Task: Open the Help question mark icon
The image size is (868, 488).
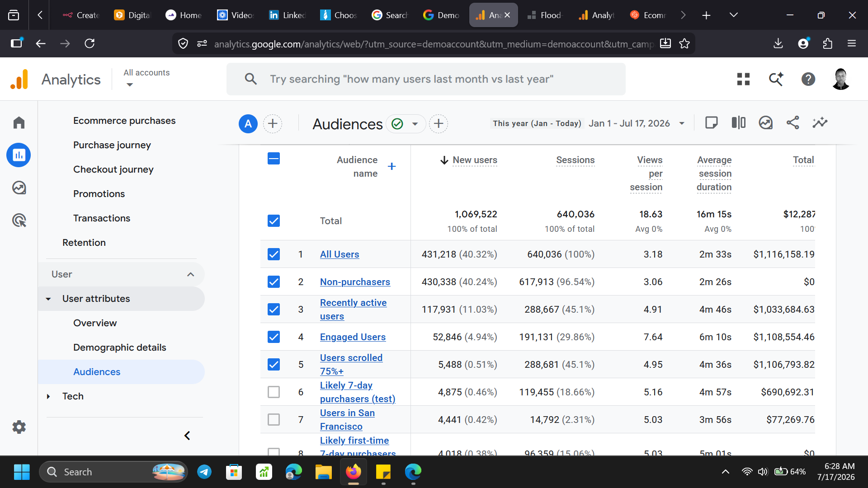Action: 808,79
